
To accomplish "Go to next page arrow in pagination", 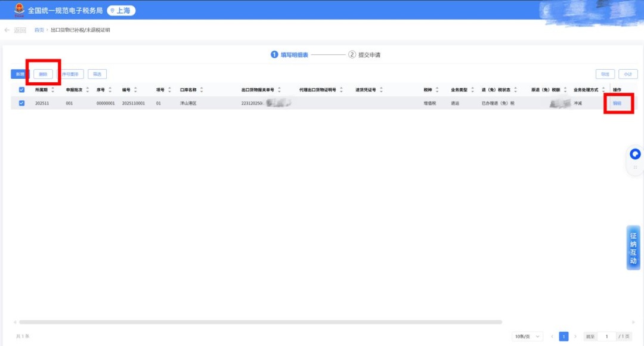I will [x=575, y=336].
